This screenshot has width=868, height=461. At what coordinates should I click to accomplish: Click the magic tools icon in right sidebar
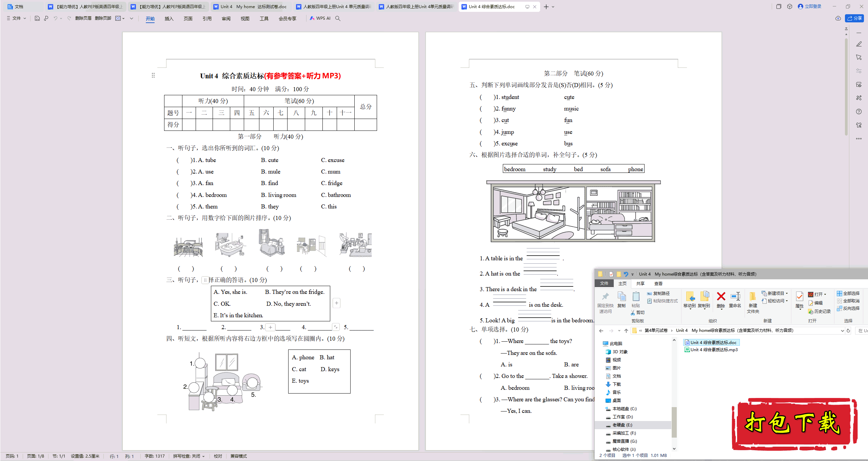(x=859, y=98)
